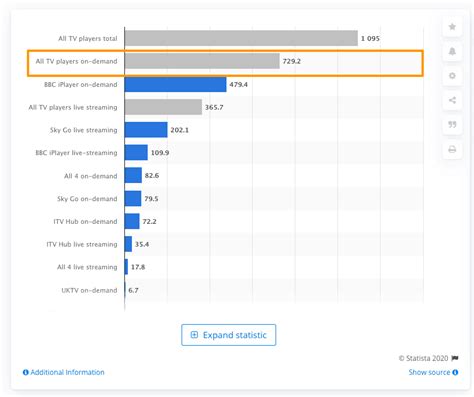Viewport: 474px width, 397px height.
Task: Open the Additional Information link
Action: [x=67, y=372]
